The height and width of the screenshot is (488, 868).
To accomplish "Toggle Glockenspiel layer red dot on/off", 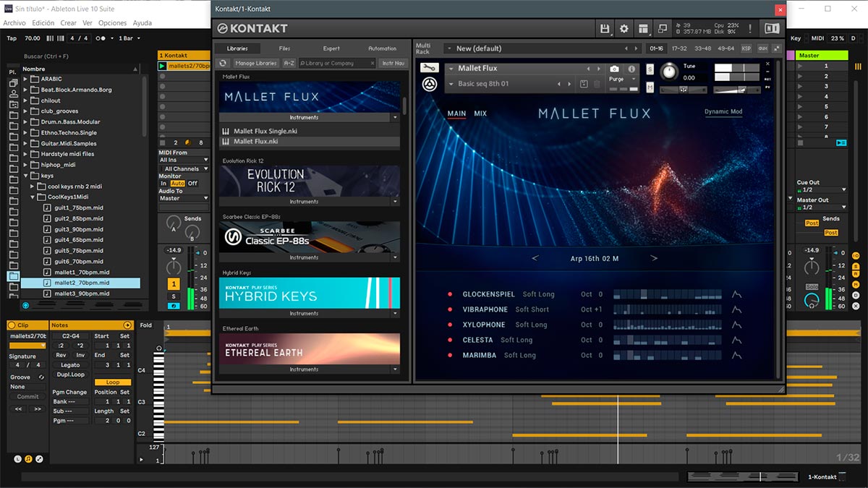I will (450, 294).
